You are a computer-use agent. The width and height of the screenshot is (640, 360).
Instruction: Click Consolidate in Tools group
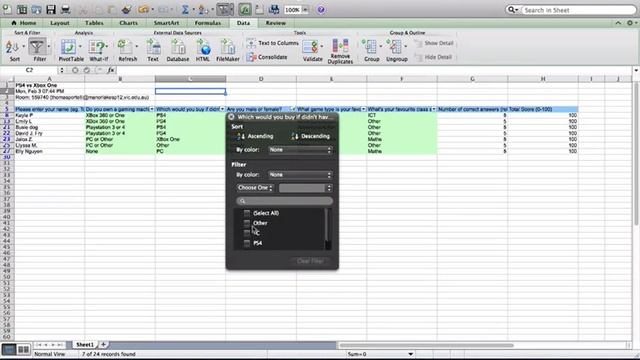coord(267,57)
